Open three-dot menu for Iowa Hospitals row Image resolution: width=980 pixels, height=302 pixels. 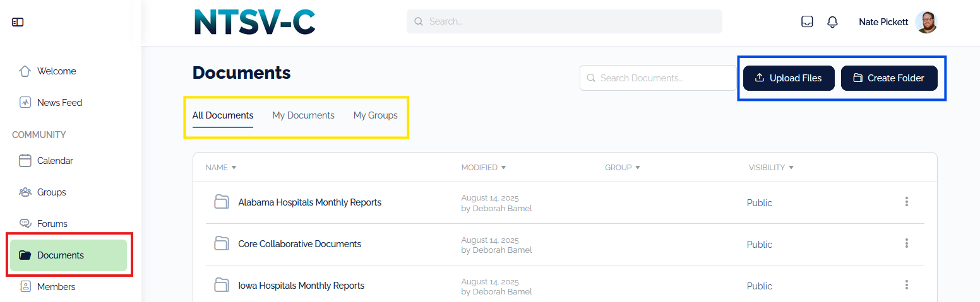point(907,285)
